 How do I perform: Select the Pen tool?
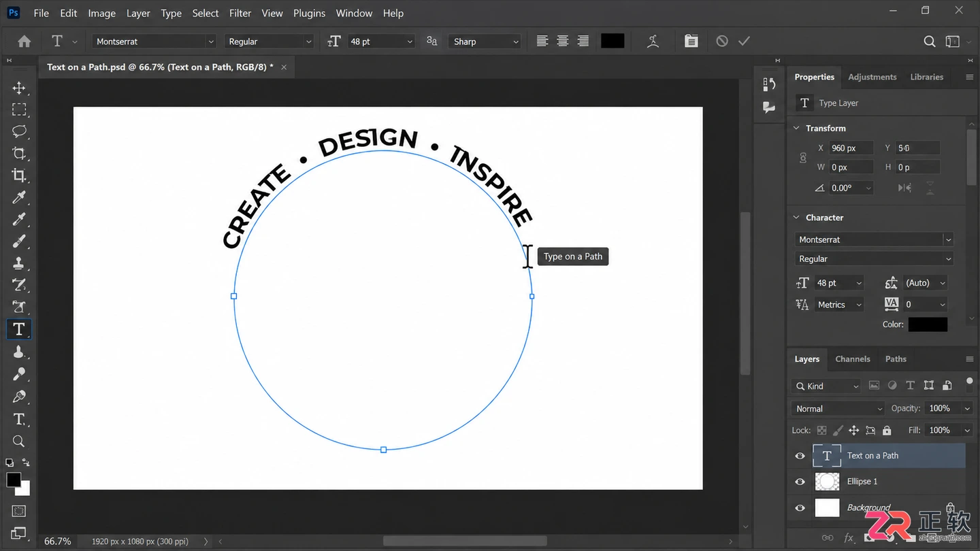tap(19, 396)
